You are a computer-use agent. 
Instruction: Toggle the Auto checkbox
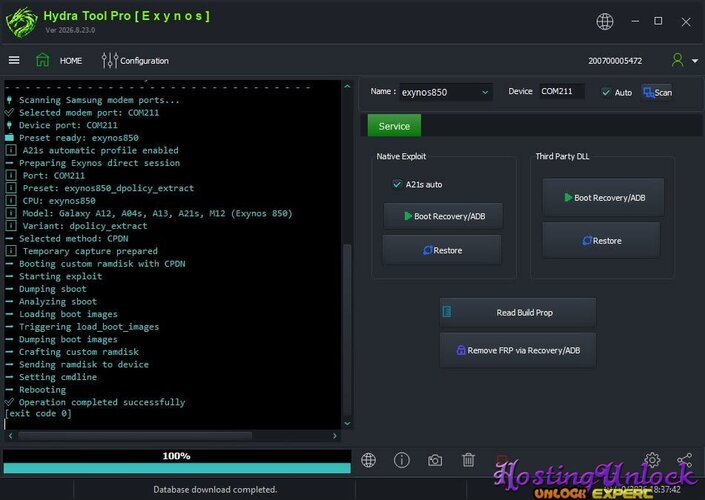tap(606, 92)
